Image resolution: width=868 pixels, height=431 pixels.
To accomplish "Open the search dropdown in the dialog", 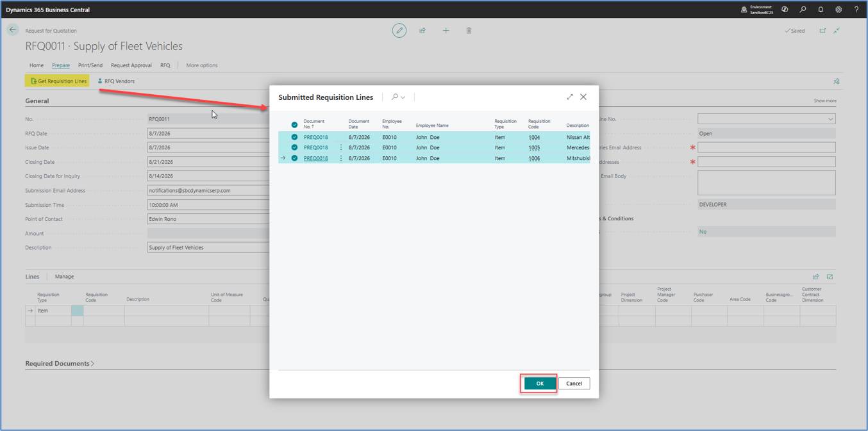I will pyautogui.click(x=398, y=97).
